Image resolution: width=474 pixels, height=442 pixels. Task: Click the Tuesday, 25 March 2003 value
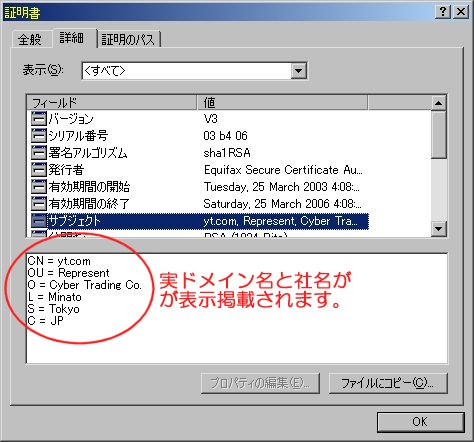point(282,187)
